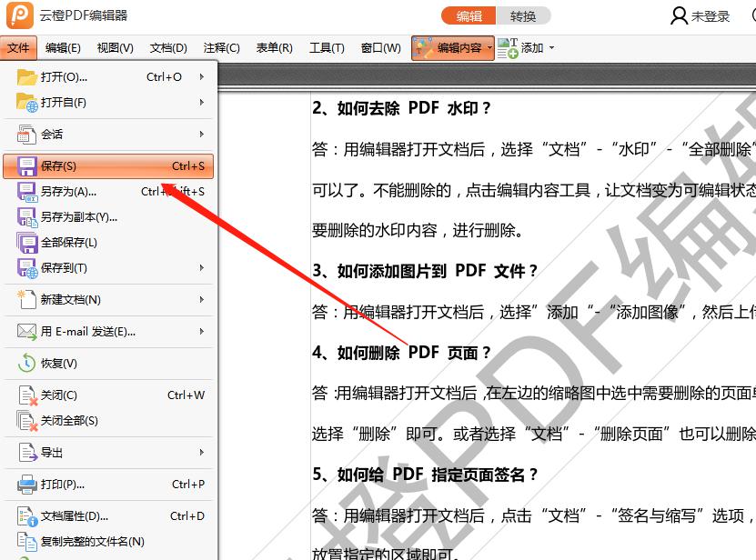The image size is (756, 560).
Task: Expand the 打开(O) submenu arrow
Action: [202, 76]
